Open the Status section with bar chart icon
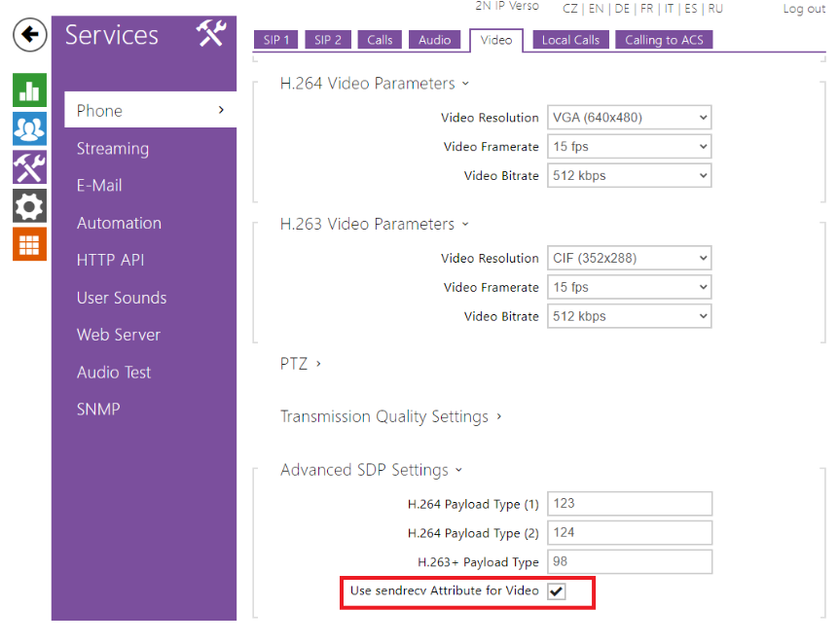838x644 pixels. coord(29,89)
